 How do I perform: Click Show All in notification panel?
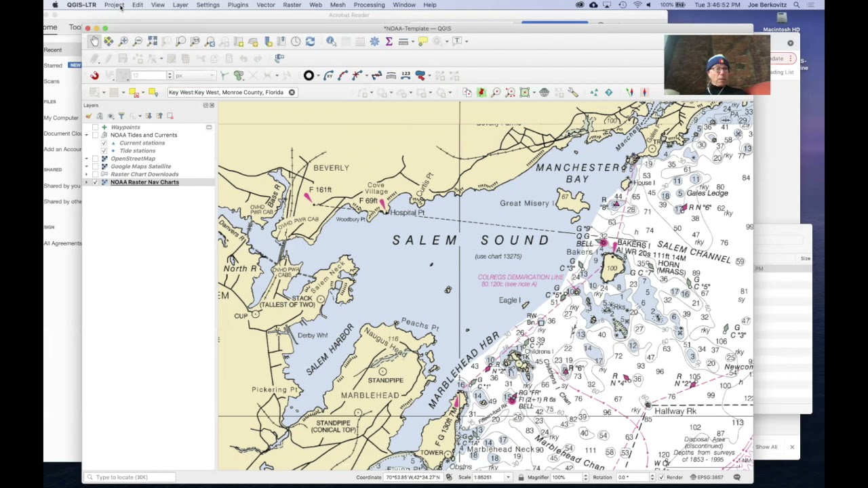coord(766,447)
